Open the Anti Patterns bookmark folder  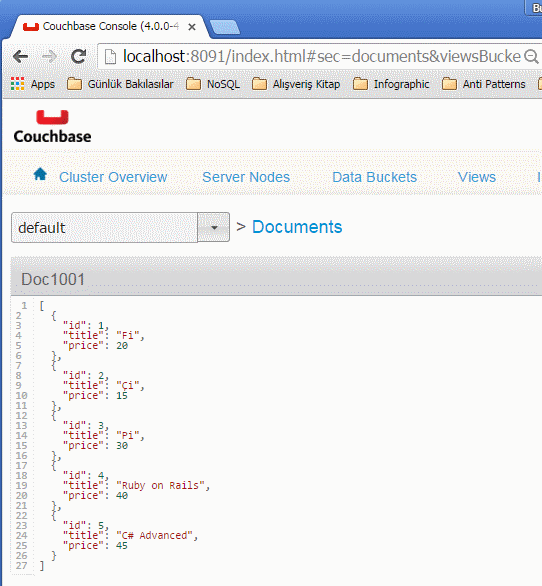click(x=483, y=84)
